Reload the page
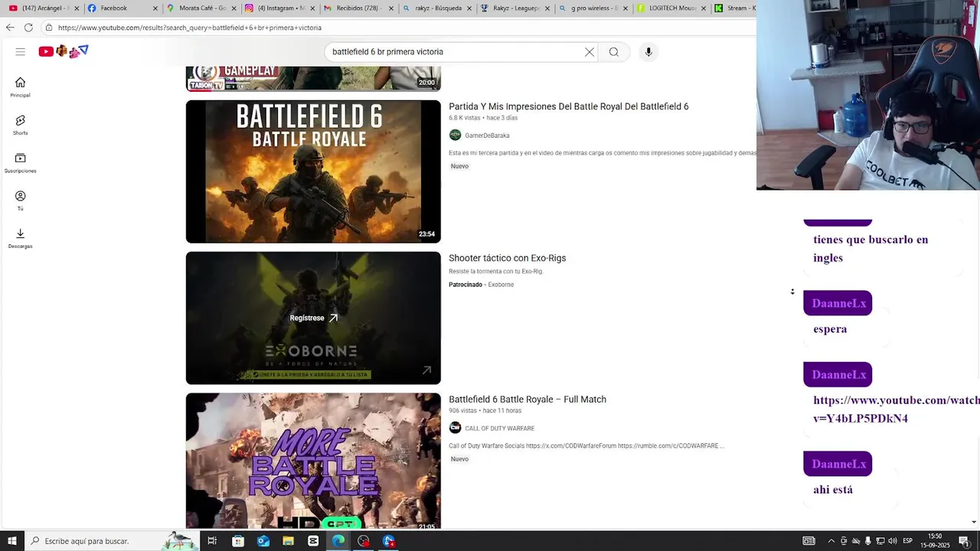Viewport: 980px width, 551px height. click(28, 28)
